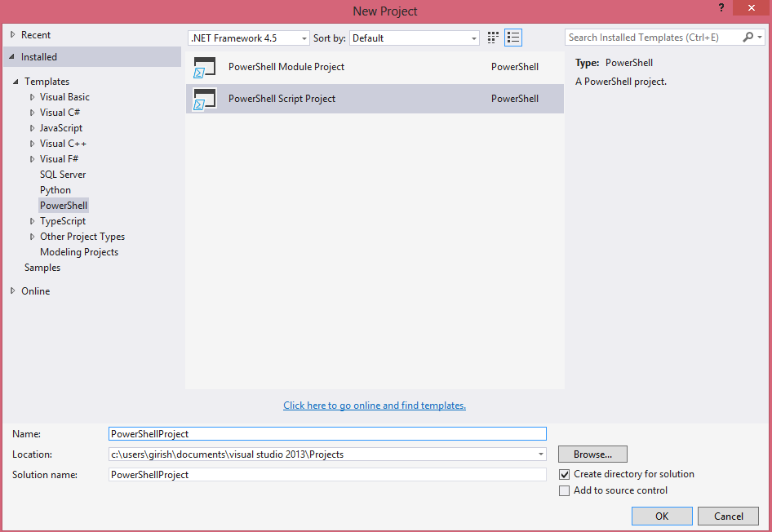
Task: Expand the TypeScript node
Action: tap(32, 221)
